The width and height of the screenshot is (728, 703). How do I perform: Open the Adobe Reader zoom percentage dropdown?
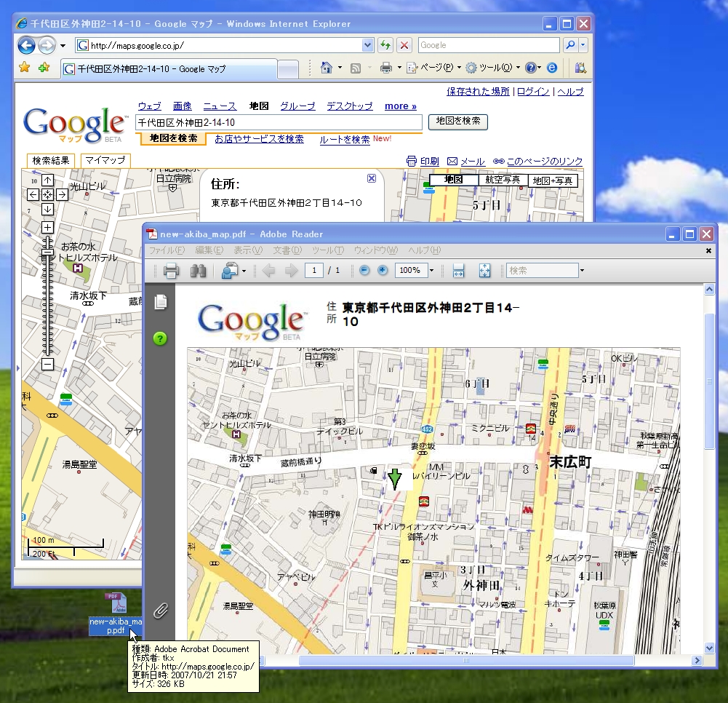pyautogui.click(x=431, y=271)
